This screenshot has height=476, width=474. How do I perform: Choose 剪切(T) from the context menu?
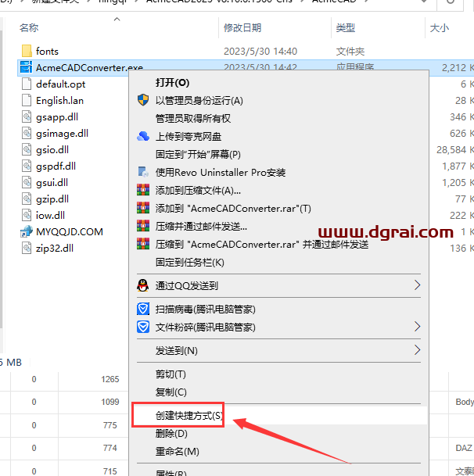[171, 374]
